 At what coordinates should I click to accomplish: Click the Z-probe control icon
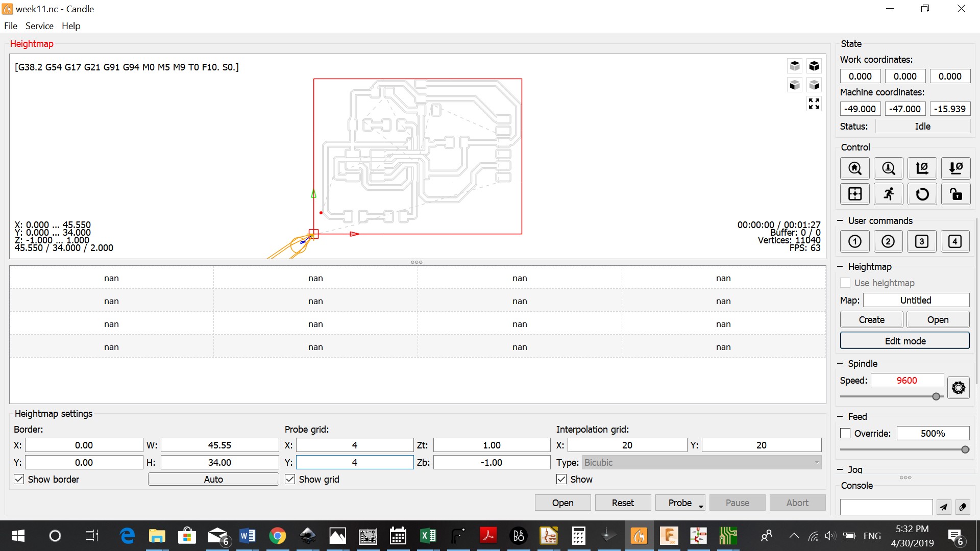pyautogui.click(x=889, y=168)
